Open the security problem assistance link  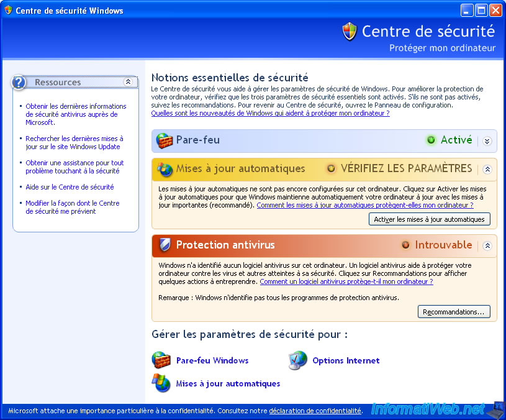(x=75, y=167)
